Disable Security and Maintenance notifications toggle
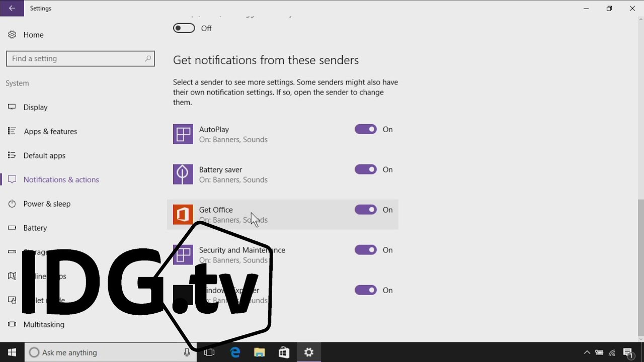Image resolution: width=644 pixels, height=362 pixels. [x=366, y=250]
